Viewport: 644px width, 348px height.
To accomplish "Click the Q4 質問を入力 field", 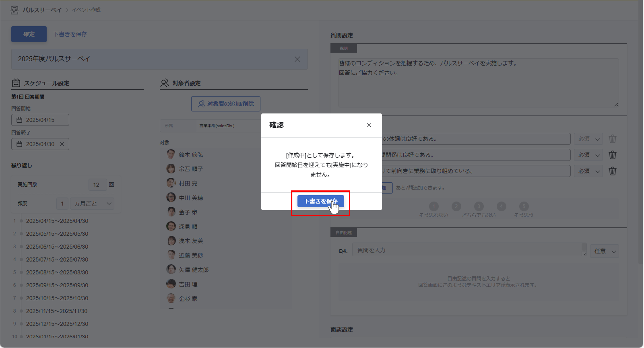I will (x=469, y=250).
